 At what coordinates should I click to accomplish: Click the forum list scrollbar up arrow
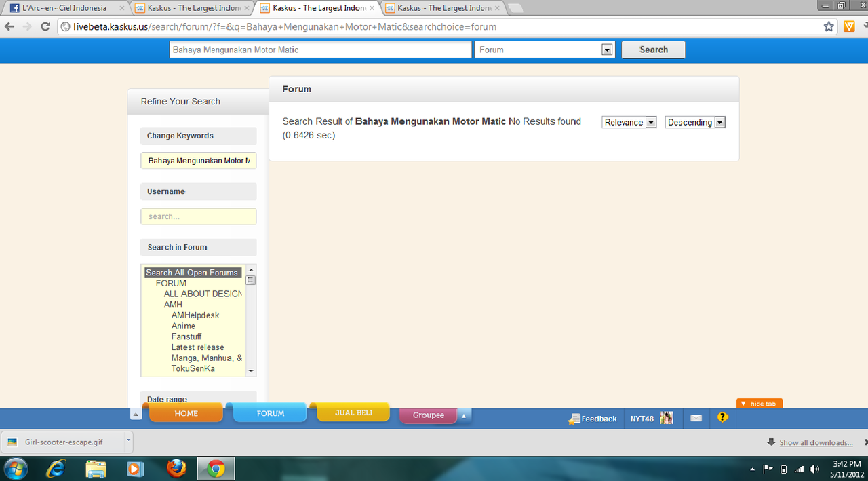click(x=251, y=269)
